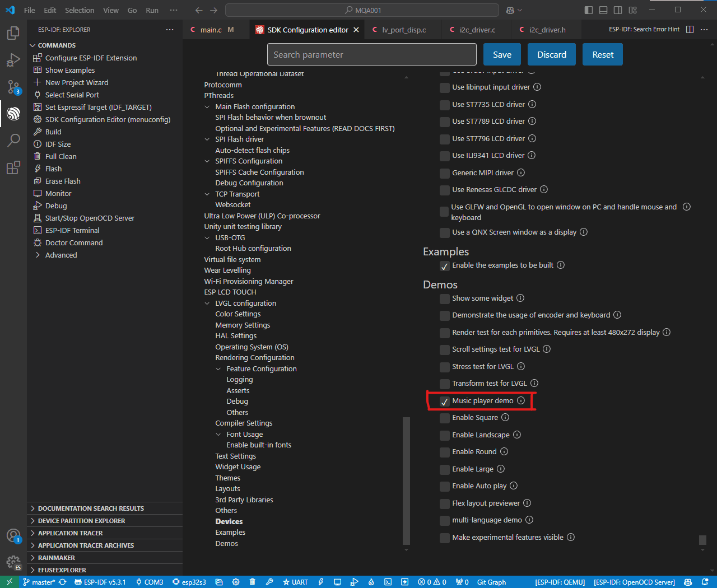Open the Selection menu
717x588 pixels.
tap(80, 10)
